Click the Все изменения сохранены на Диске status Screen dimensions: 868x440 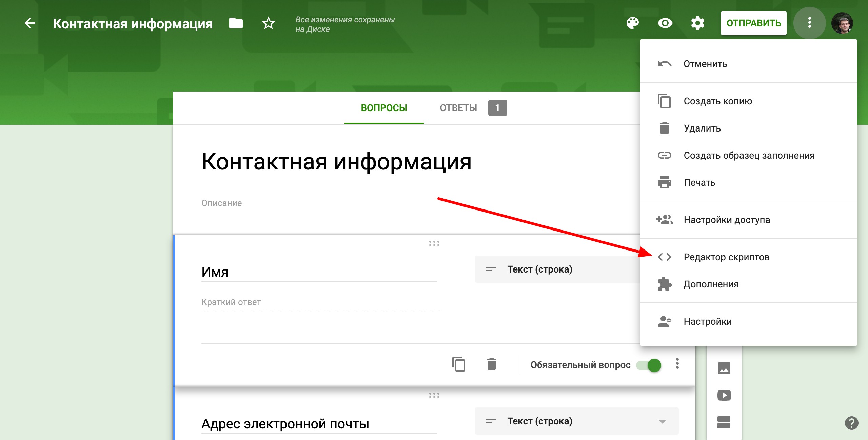click(345, 24)
